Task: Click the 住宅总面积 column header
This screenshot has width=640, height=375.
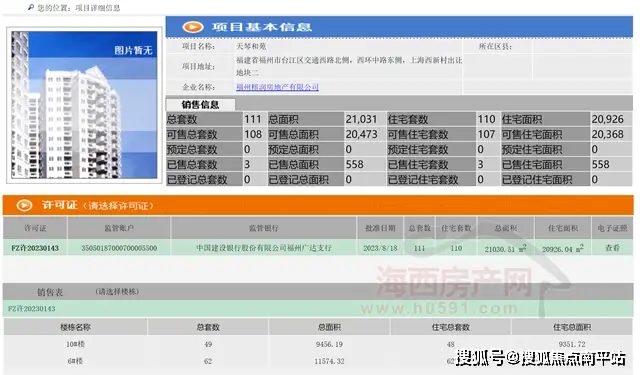Action: pyautogui.click(x=572, y=327)
